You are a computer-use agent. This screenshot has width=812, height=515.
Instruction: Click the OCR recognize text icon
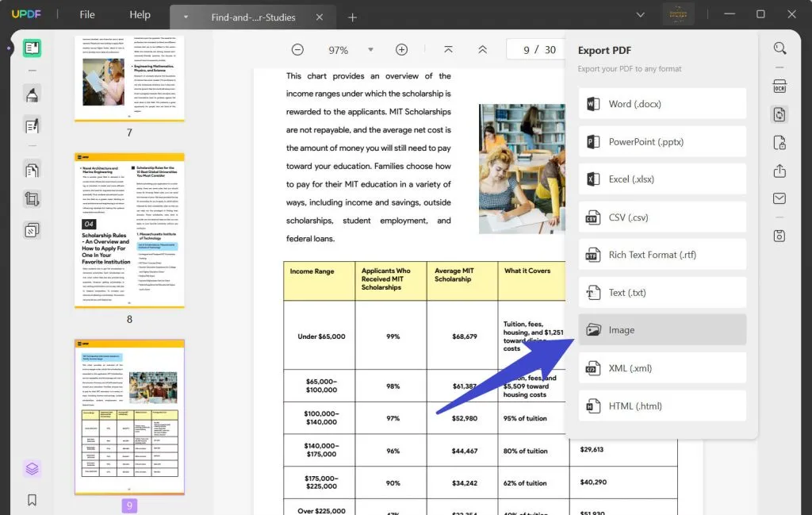[779, 86]
